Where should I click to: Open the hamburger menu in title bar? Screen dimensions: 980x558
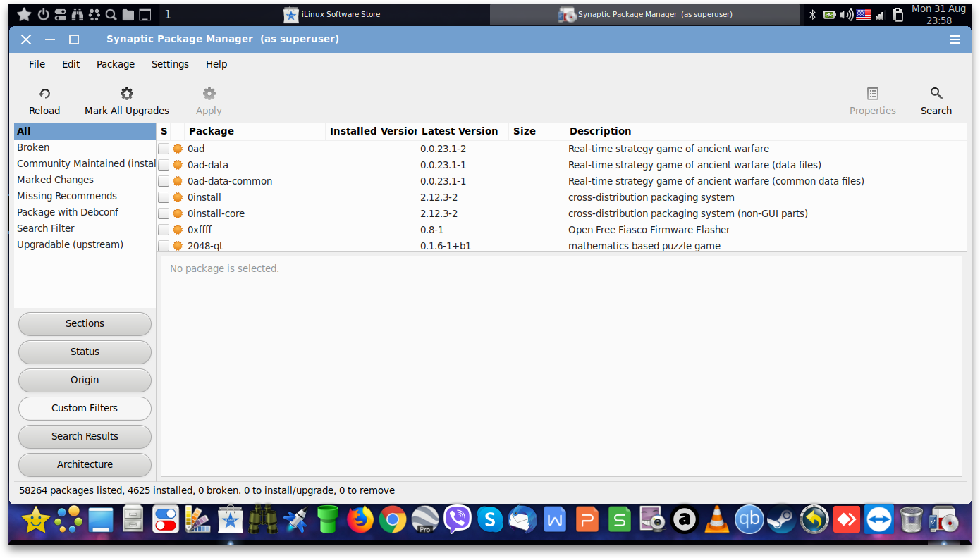tap(955, 39)
